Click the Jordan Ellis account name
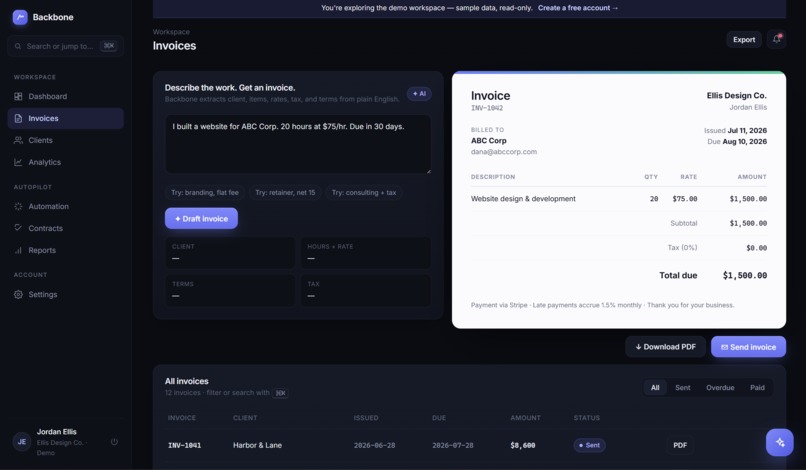The height and width of the screenshot is (470, 806). (57, 432)
